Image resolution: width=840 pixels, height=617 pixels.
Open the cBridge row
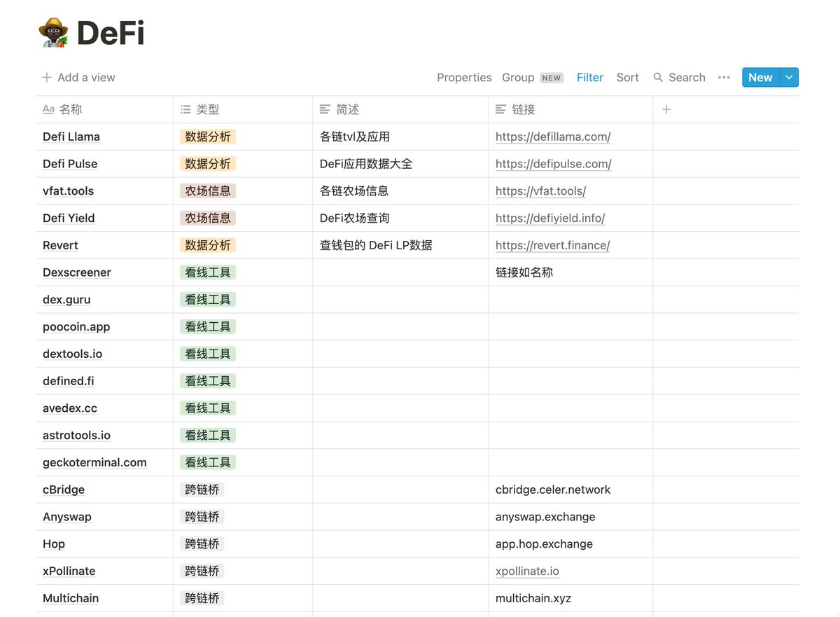(64, 490)
